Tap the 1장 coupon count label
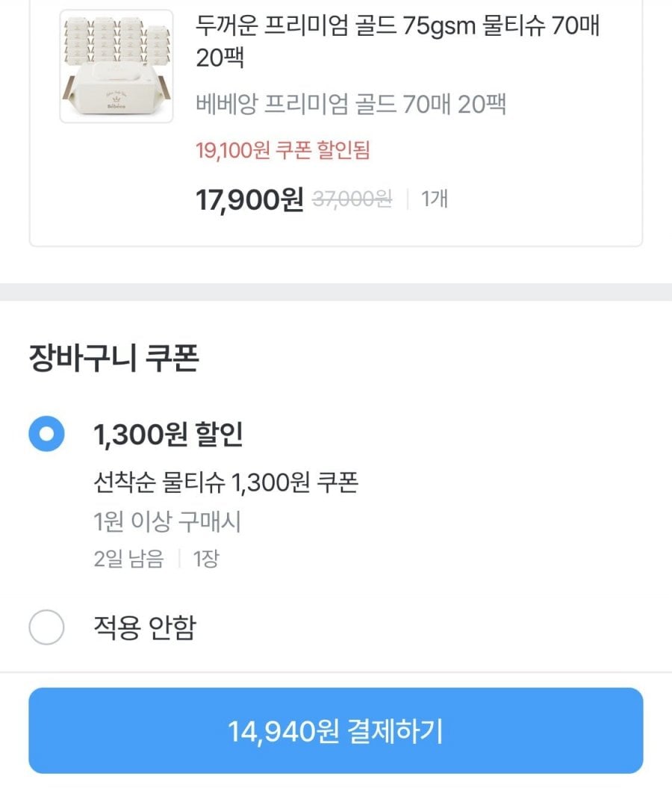 (205, 559)
